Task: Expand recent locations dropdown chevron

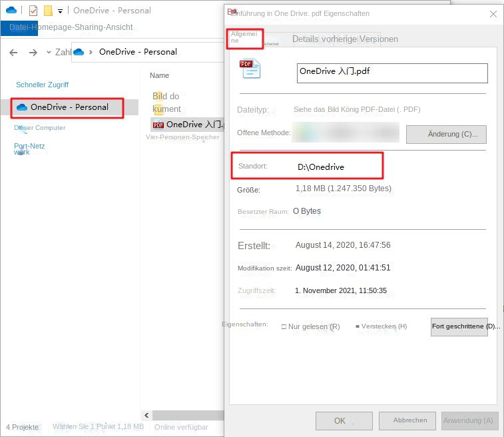Action: click(x=49, y=52)
